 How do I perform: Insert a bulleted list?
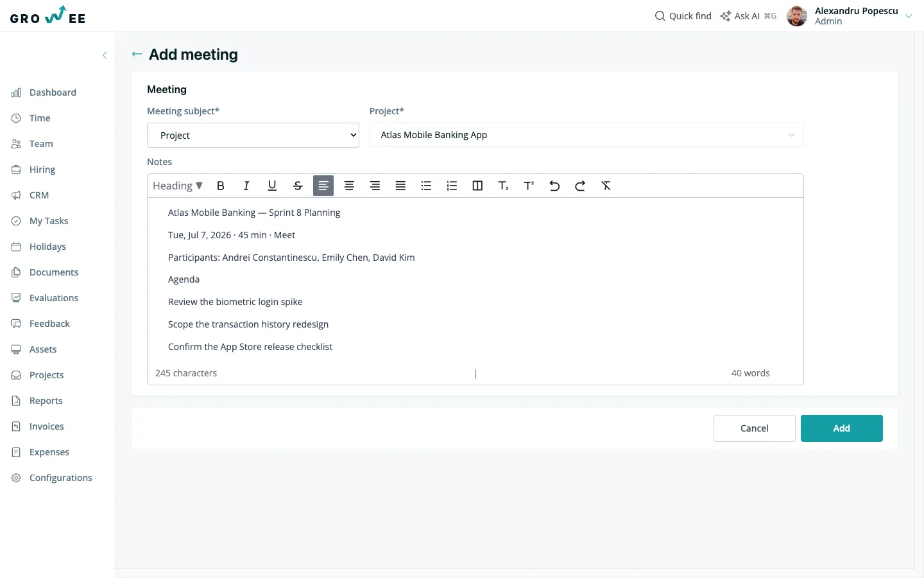426,186
